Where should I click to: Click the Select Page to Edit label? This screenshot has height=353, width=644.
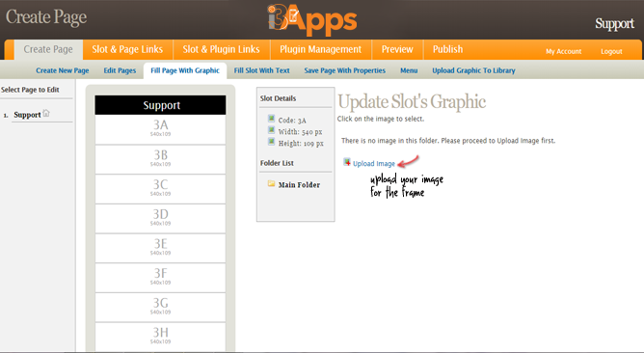[30, 90]
